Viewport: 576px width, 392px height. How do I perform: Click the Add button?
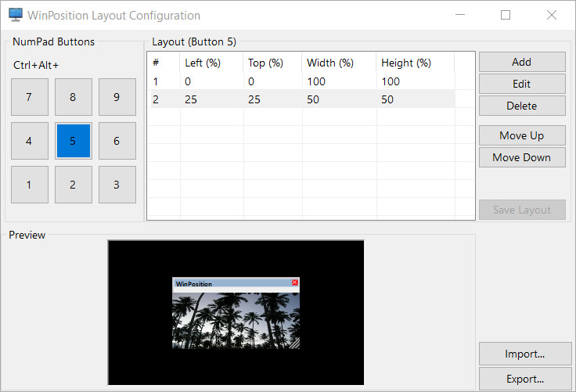coord(522,62)
